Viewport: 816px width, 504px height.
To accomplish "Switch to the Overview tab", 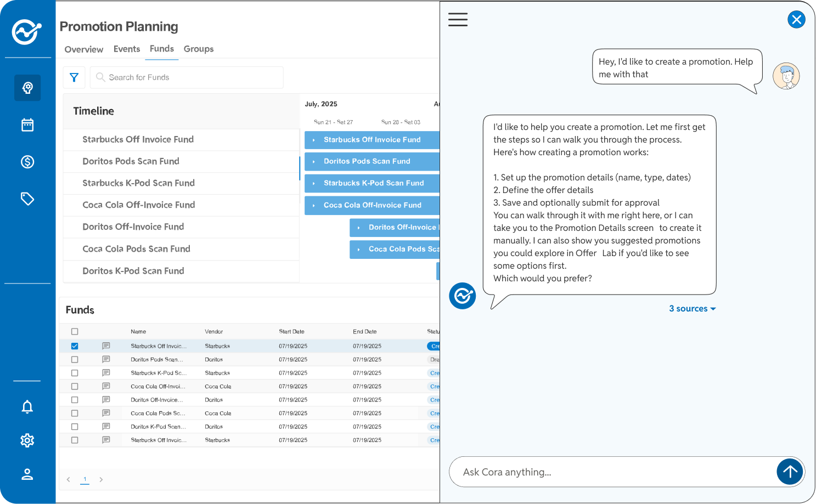I will (84, 49).
